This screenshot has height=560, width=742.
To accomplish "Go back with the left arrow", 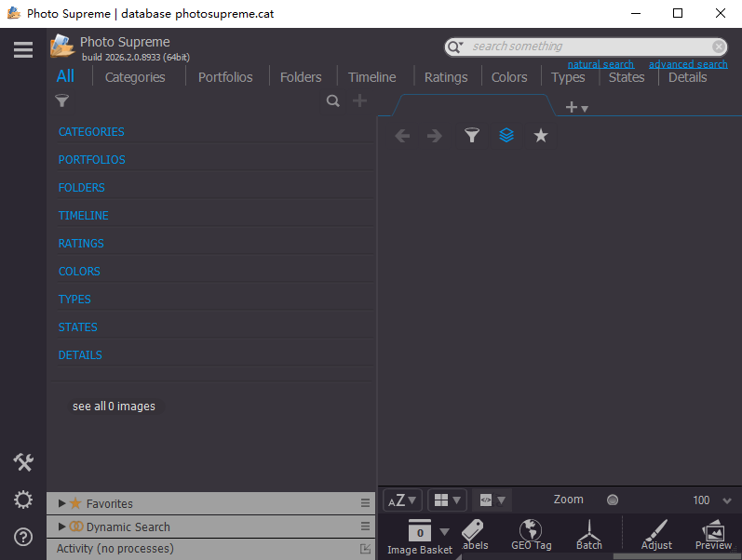I will click(402, 136).
